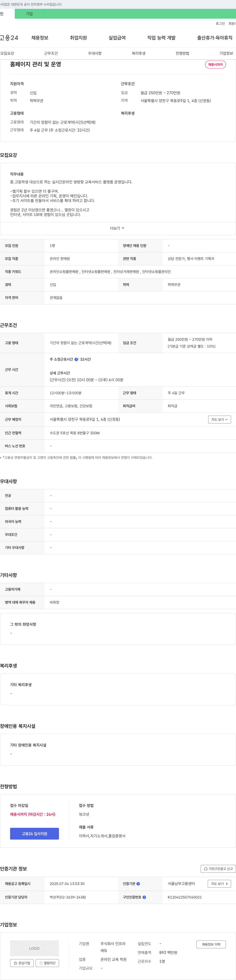Image resolution: width=236 pixels, height=980 pixels.
Task: Click deadline text 채용시까지 (마감시간 : 24시)
Action: (33, 814)
